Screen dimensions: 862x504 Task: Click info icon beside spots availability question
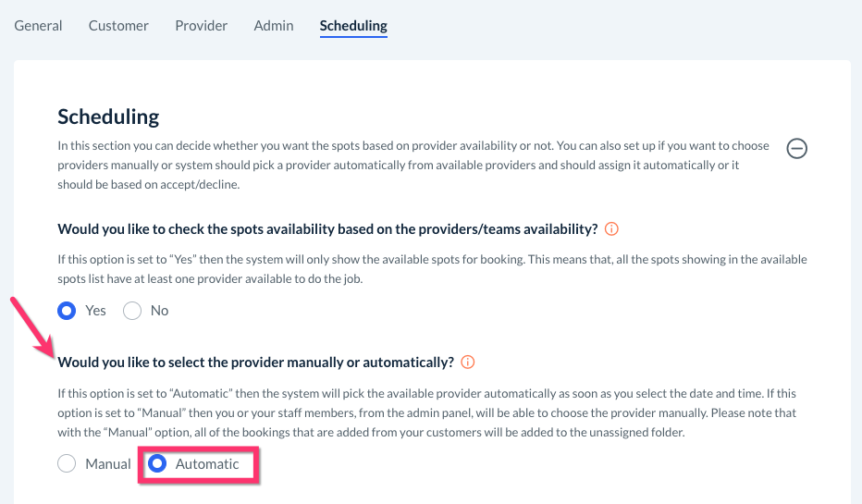tap(611, 228)
